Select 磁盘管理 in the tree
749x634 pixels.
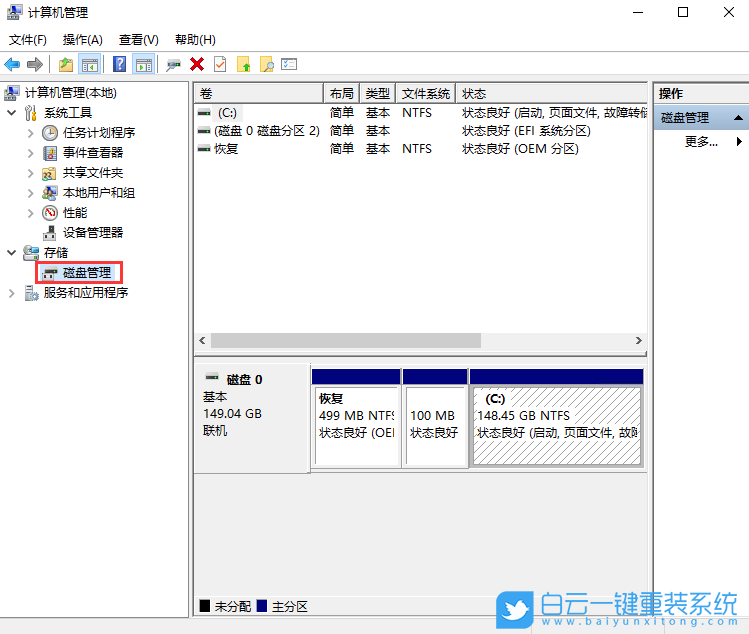(x=86, y=273)
